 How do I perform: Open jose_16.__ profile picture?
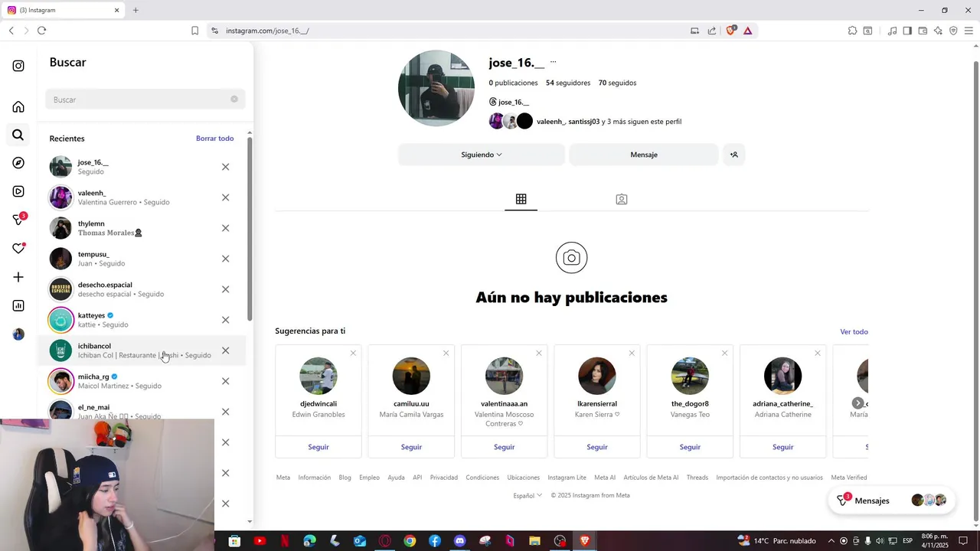point(436,88)
